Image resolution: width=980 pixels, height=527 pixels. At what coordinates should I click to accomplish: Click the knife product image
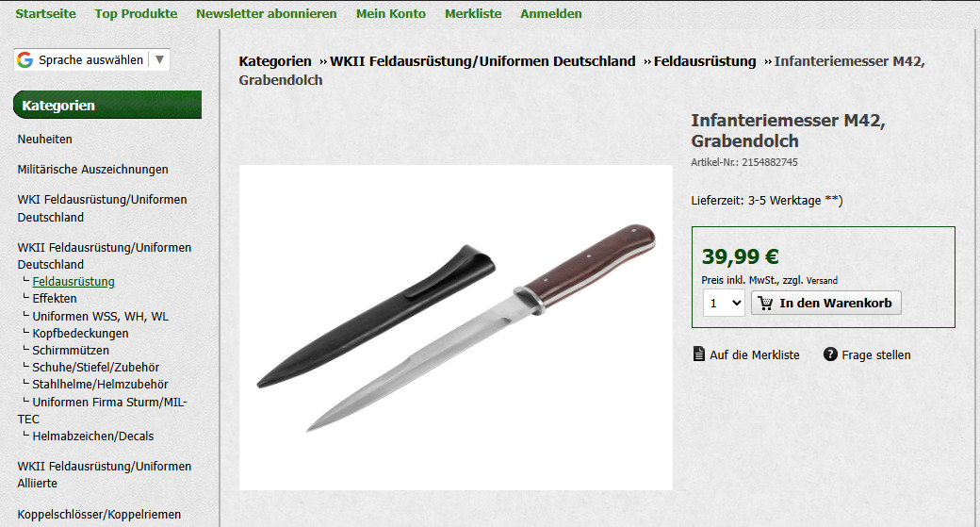tap(456, 327)
